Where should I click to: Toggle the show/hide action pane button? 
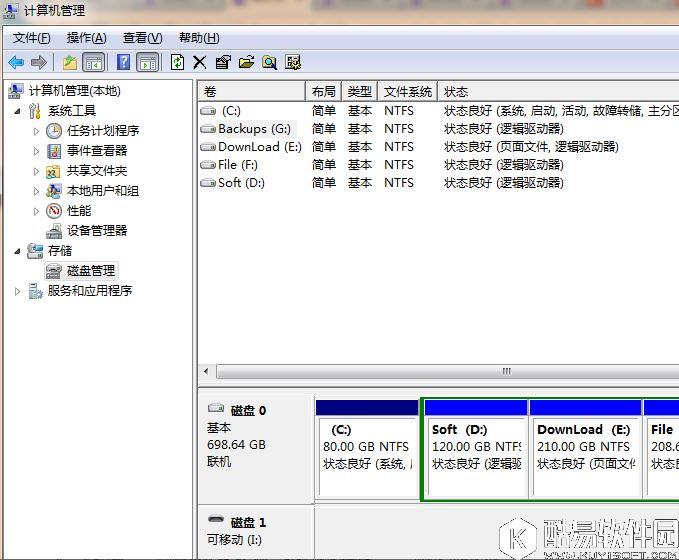coord(147,62)
